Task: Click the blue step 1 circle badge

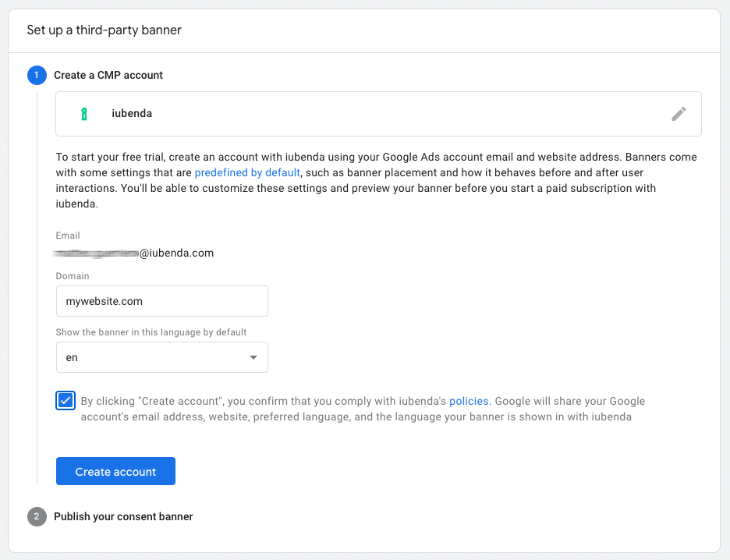Action: pos(37,75)
